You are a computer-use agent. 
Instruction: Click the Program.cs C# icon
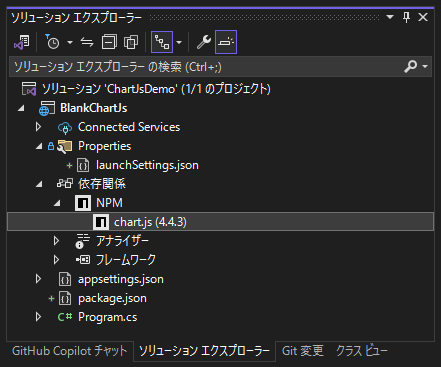click(65, 317)
